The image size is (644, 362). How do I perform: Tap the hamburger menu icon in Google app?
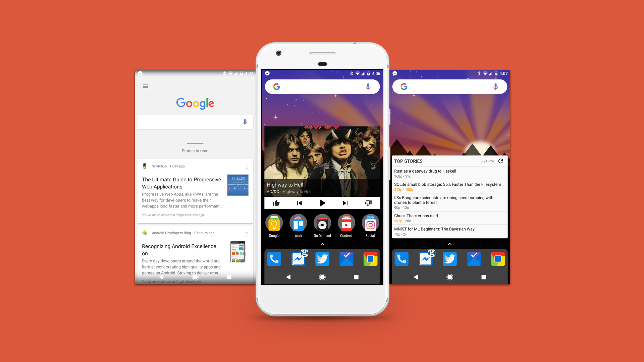[x=145, y=86]
